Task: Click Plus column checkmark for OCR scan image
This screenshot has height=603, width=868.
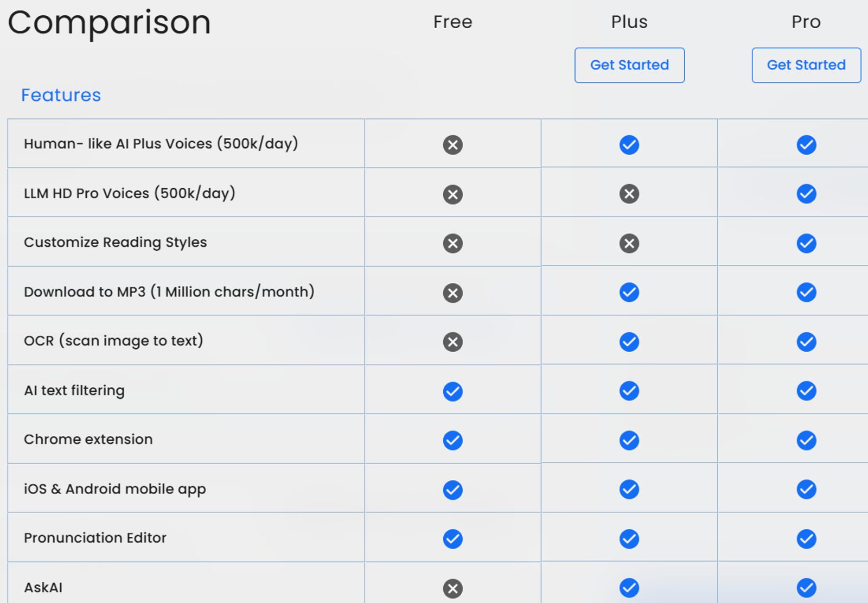Action: 629,342
